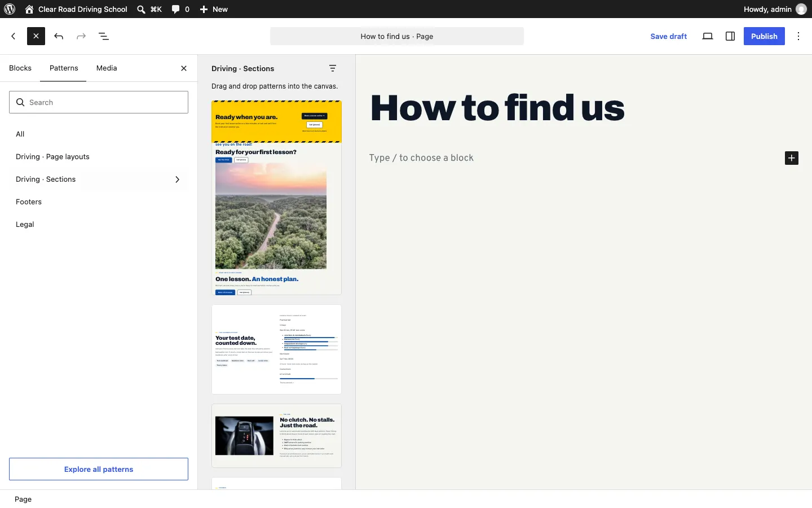This screenshot has width=812, height=508.
Task: Go back using the left chevron
Action: click(14, 36)
